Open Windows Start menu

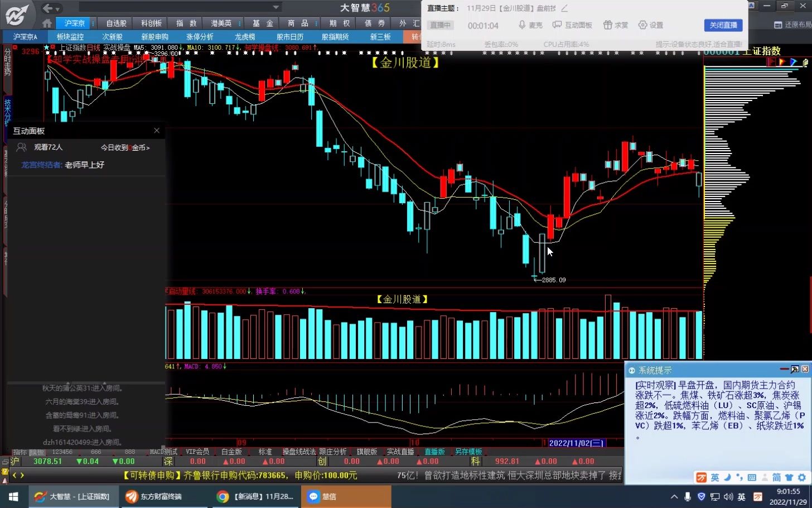(x=13, y=496)
